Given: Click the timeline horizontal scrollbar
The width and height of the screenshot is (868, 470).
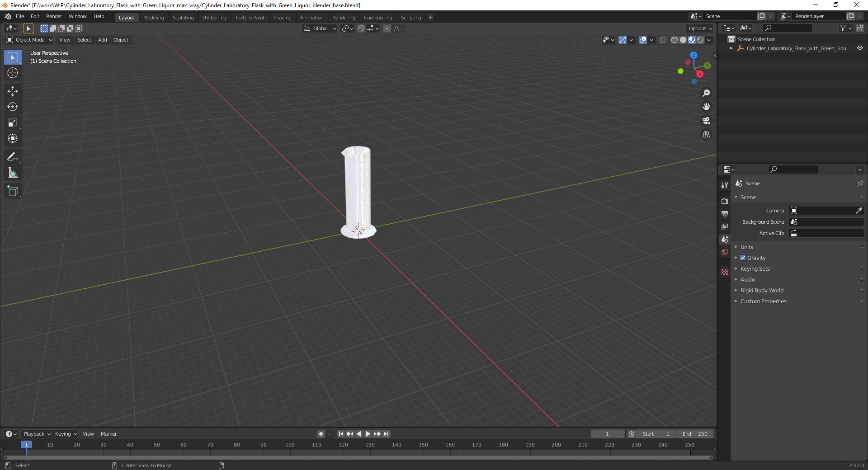Looking at the screenshot, I should 358,457.
